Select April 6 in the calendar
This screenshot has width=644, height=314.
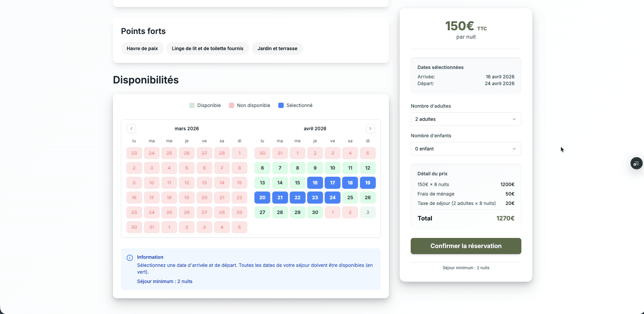pyautogui.click(x=262, y=168)
